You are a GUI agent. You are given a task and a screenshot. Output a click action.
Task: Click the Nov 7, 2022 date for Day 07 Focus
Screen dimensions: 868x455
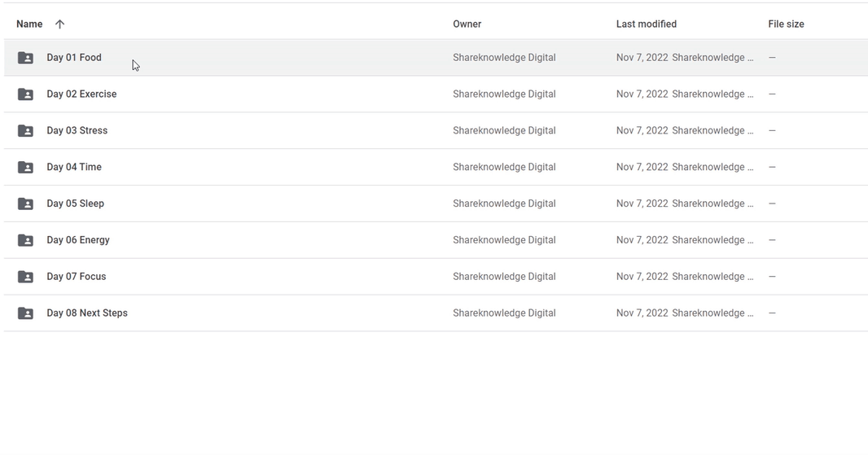642,277
